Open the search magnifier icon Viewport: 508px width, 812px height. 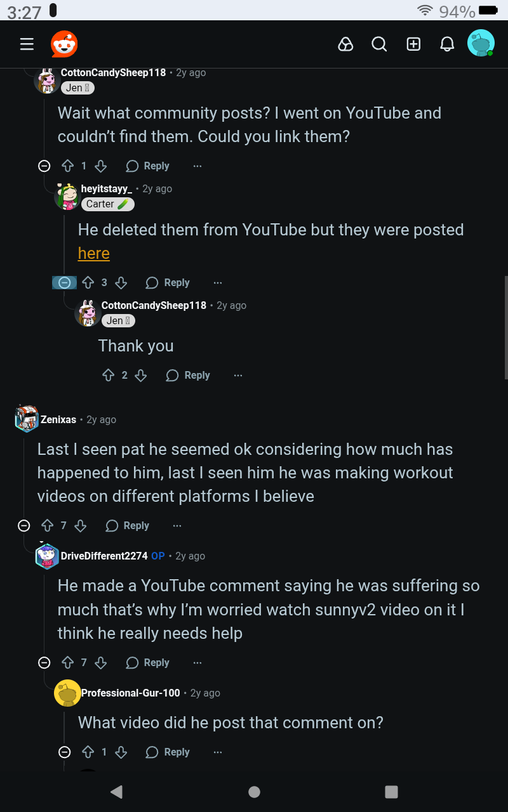(x=379, y=44)
